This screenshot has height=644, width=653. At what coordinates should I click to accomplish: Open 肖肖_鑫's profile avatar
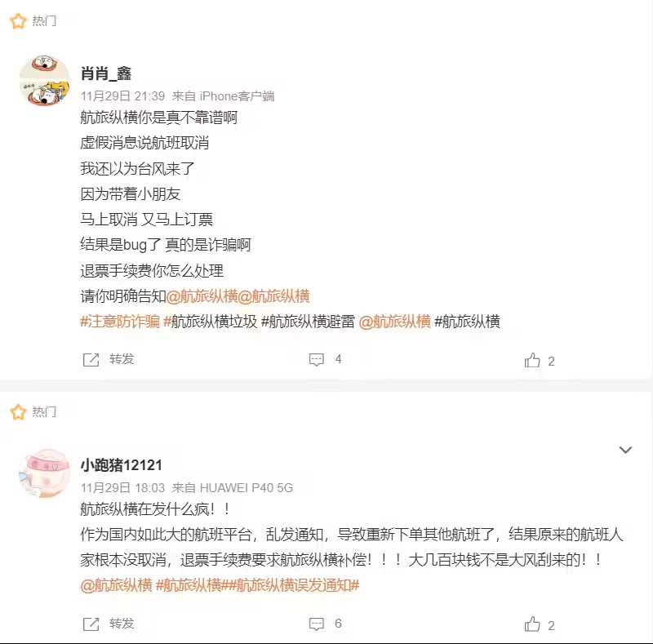coord(45,80)
